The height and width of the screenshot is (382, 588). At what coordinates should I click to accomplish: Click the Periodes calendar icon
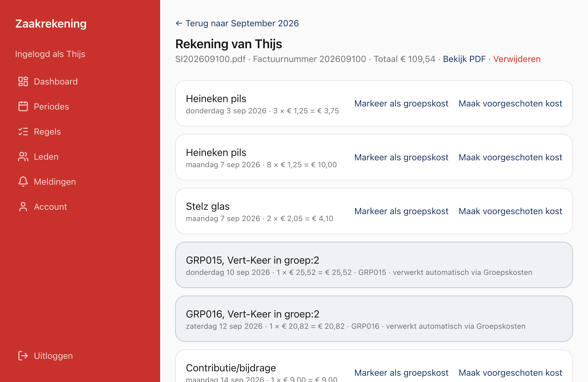23,106
